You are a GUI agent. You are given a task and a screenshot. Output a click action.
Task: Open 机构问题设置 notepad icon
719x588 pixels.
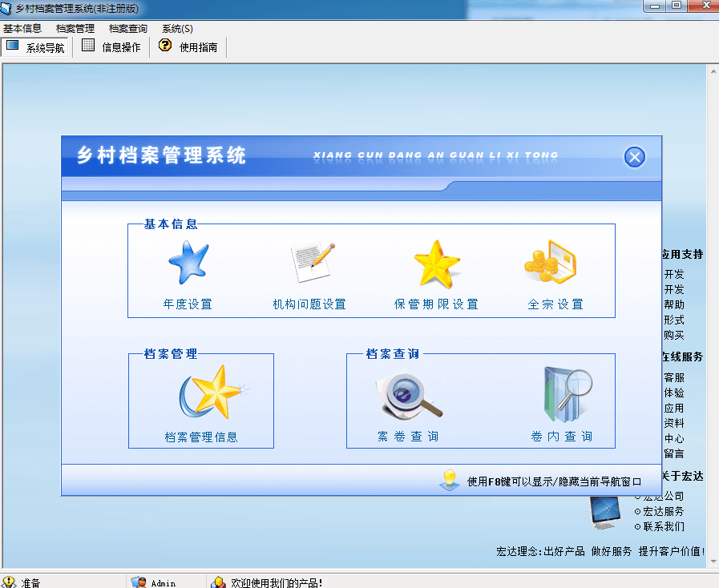(311, 263)
